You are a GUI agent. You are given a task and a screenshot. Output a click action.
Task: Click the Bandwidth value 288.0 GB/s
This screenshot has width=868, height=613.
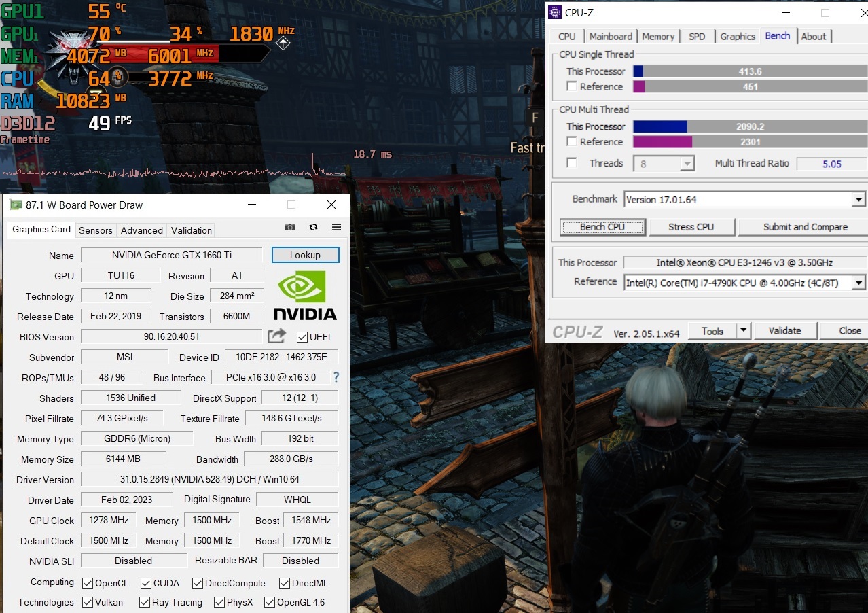pos(291,459)
